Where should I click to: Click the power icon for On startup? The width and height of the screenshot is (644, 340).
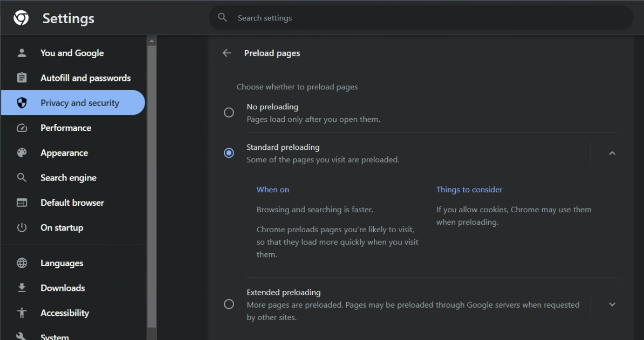pyautogui.click(x=22, y=227)
